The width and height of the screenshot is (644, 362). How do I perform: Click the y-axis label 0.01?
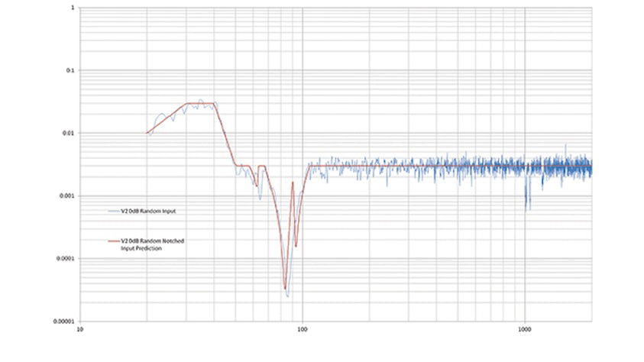[x=69, y=133]
